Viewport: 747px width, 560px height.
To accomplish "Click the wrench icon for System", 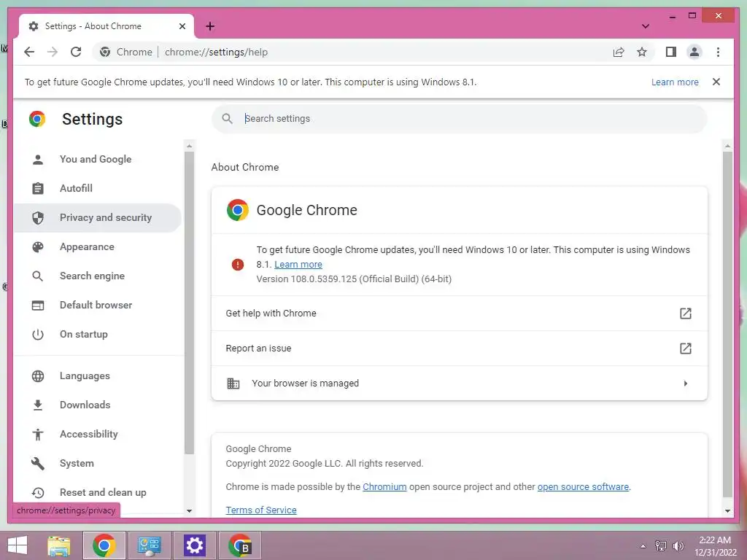I will point(38,463).
